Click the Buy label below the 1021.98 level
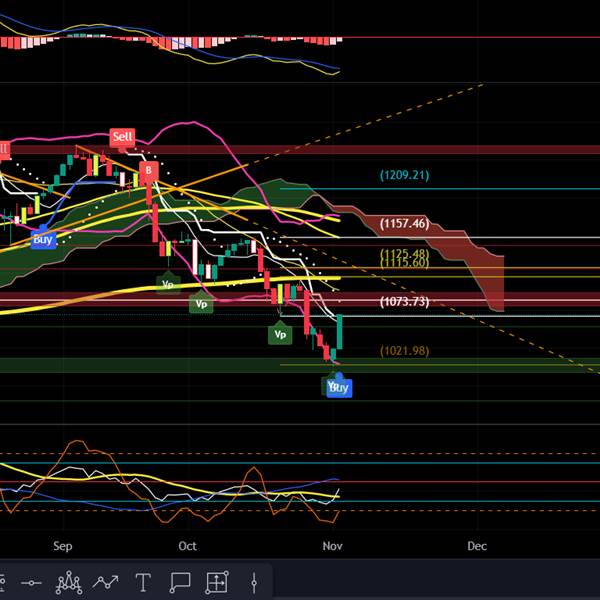The image size is (600, 600). pyautogui.click(x=339, y=387)
